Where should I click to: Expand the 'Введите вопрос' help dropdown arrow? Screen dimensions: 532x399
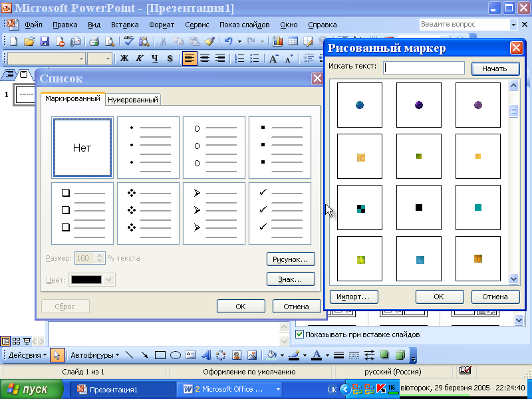[x=513, y=25]
